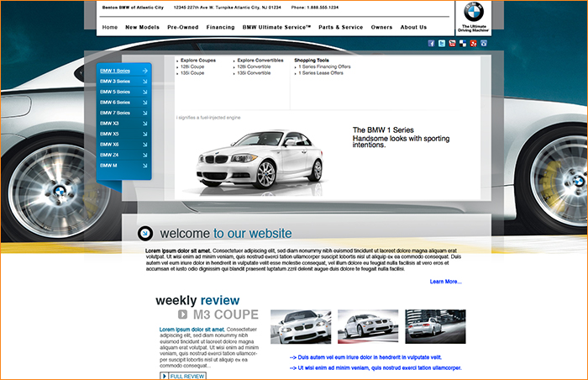588x380 pixels.
Task: Open third M3 night city thumbnail
Action: click(435, 327)
